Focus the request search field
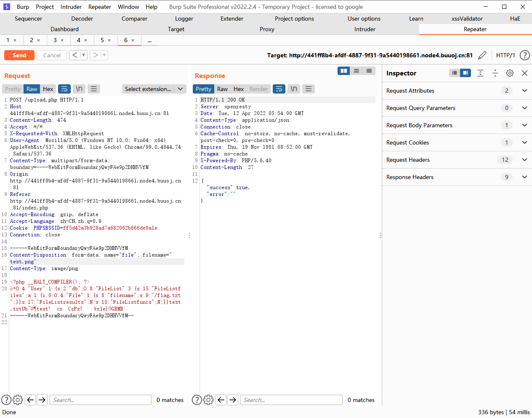This screenshot has height=418, width=532. [101, 400]
